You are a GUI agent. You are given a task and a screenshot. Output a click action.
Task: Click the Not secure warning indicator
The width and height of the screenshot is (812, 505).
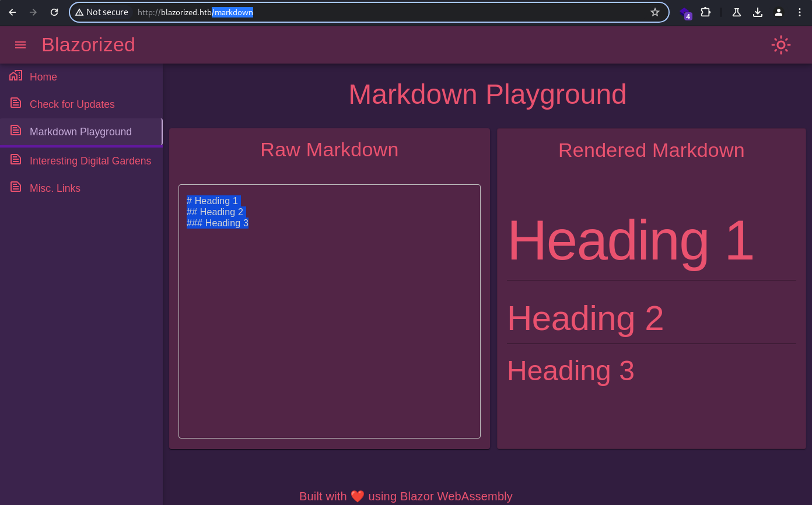(x=101, y=12)
